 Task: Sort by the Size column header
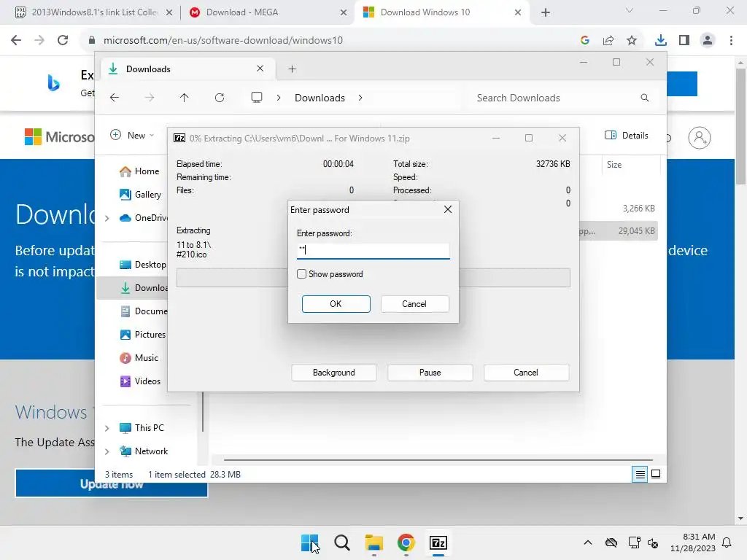point(614,165)
